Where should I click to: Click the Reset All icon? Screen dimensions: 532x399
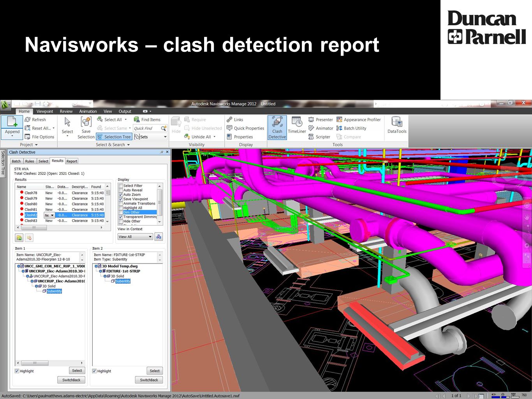point(28,128)
